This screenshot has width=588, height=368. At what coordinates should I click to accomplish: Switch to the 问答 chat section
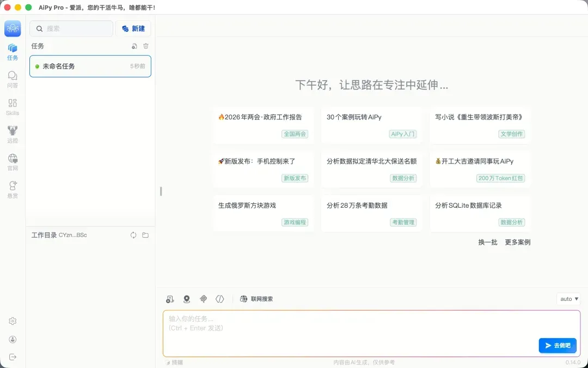tap(13, 79)
